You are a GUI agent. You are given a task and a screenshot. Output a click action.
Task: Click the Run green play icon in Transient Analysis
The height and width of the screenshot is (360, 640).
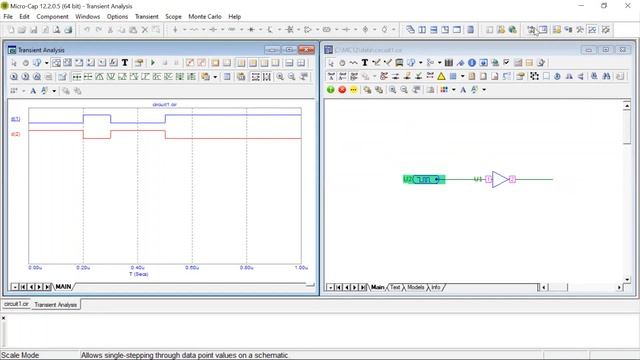pyautogui.click(x=153, y=63)
